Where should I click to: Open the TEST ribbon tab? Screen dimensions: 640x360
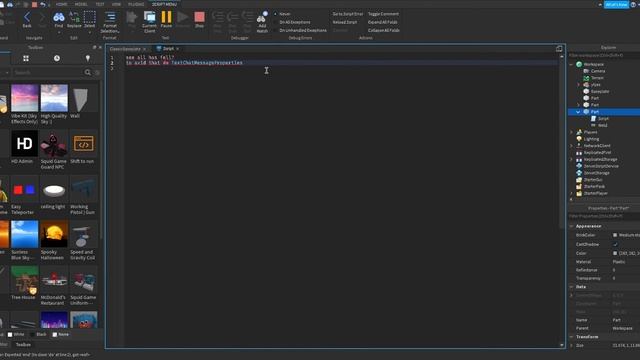click(x=100, y=4)
